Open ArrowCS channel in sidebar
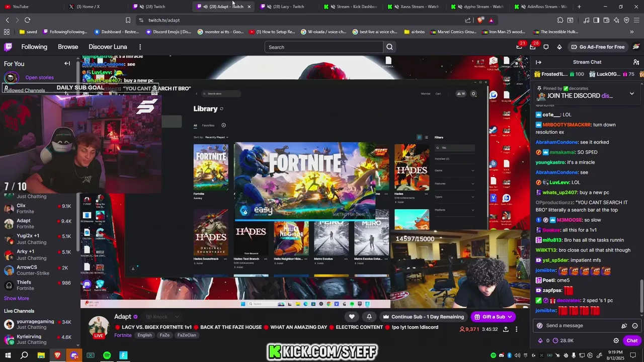The height and width of the screenshot is (362, 644). 38,270
